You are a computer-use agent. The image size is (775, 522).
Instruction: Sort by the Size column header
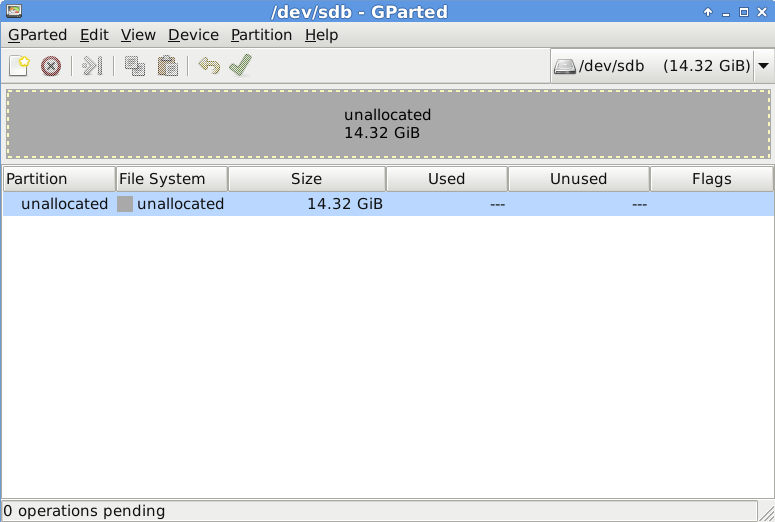point(306,179)
